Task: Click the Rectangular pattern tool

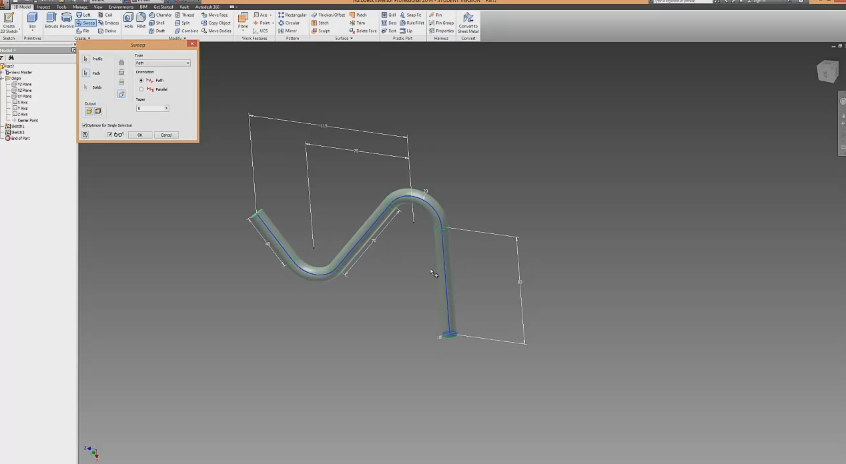Action: [x=292, y=15]
